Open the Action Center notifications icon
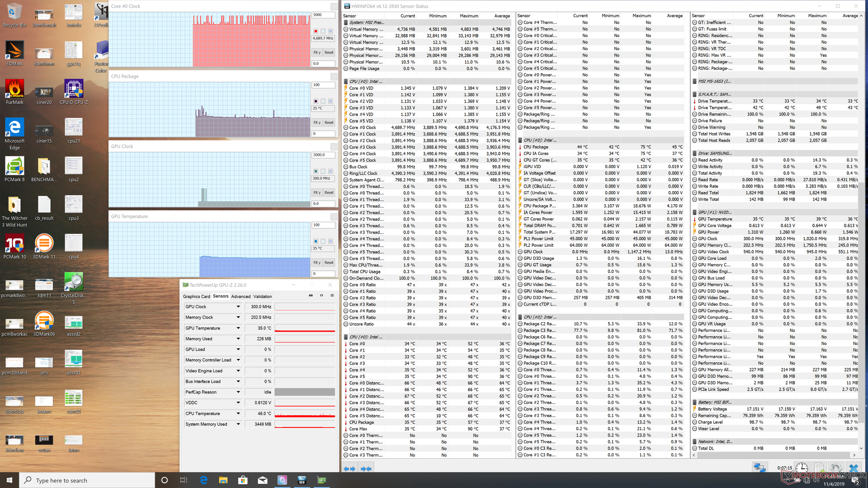The width and height of the screenshot is (868, 488). tap(855, 481)
